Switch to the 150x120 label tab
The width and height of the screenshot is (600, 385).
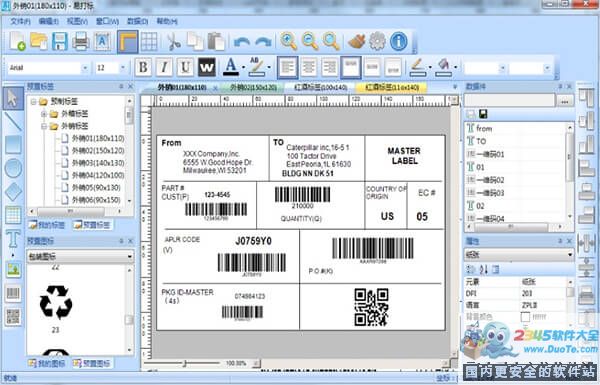tap(253, 88)
